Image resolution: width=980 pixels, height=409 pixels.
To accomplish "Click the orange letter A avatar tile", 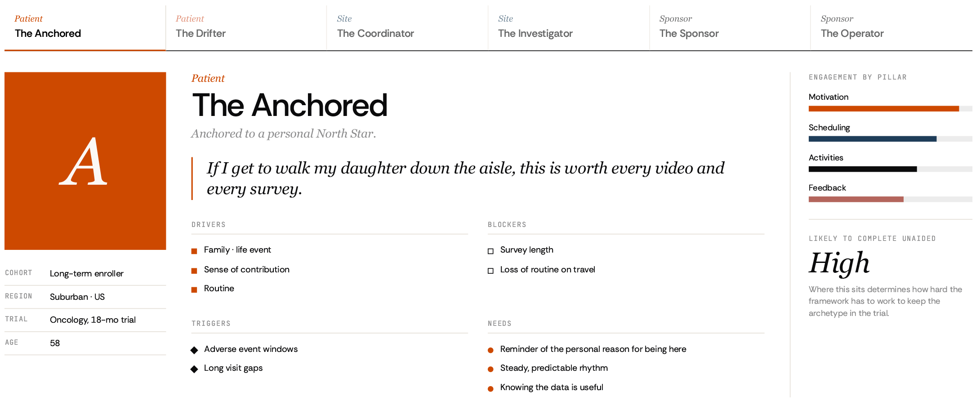I will coord(85,161).
